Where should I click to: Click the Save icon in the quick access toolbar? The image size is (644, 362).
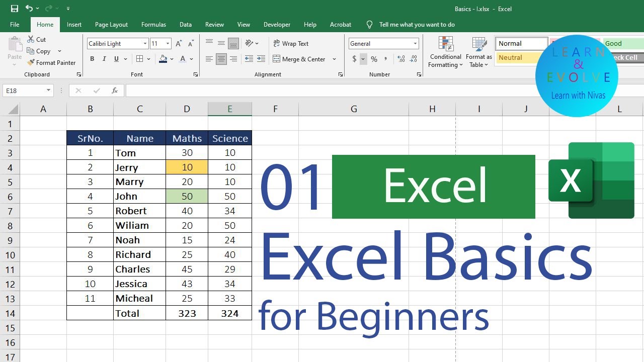pos(15,9)
